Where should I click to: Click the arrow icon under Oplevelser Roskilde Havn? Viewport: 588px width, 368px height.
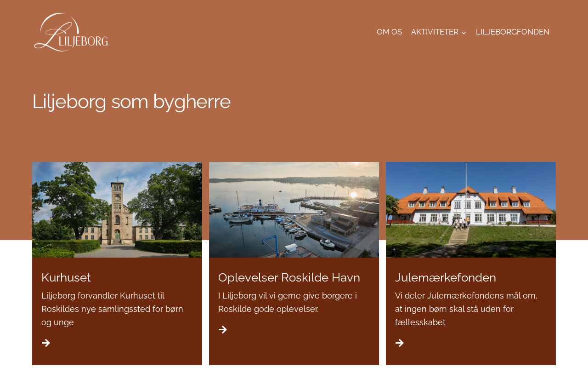[x=223, y=329]
